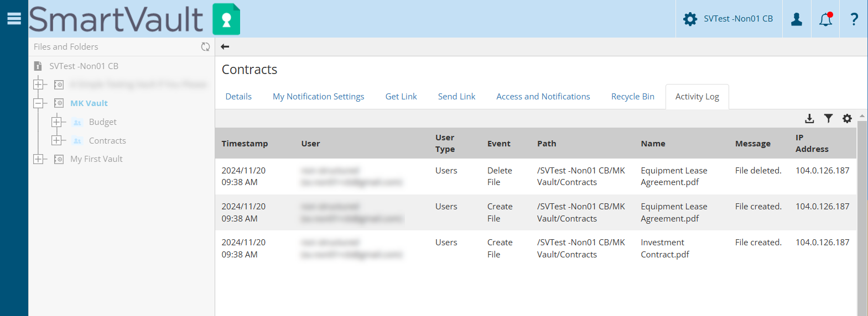Click the Budget folder icon
Image resolution: width=868 pixels, height=316 pixels.
(x=77, y=122)
